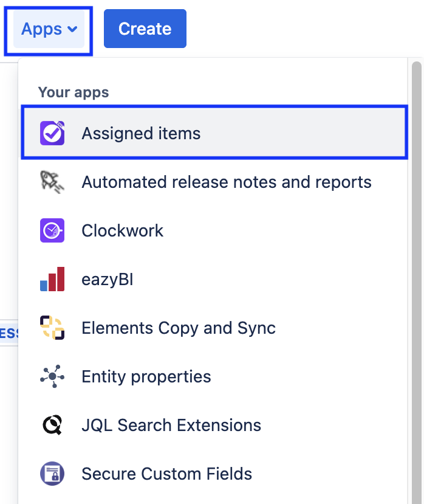
Task: Click the Assigned items checkmark icon
Action: [x=52, y=133]
